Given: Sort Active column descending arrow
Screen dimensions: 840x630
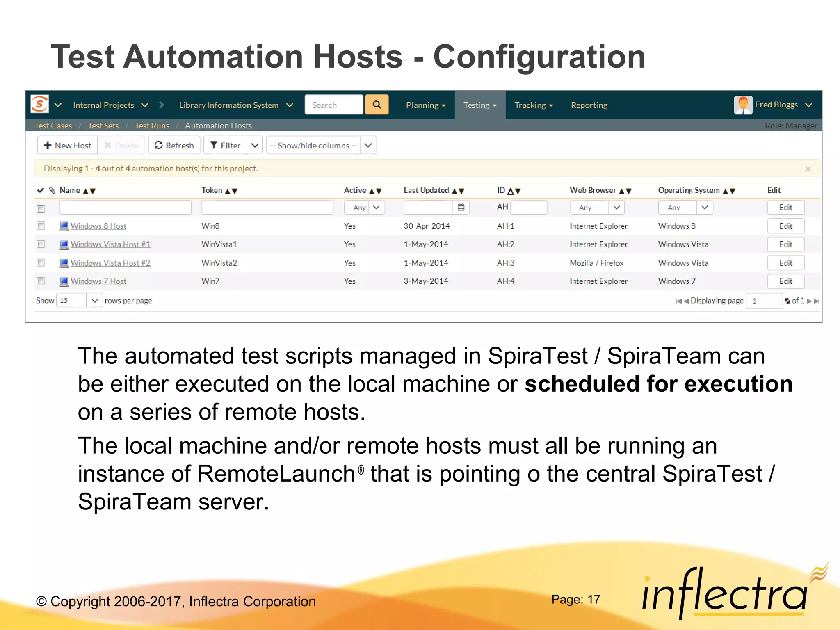Looking at the screenshot, I should [x=379, y=191].
